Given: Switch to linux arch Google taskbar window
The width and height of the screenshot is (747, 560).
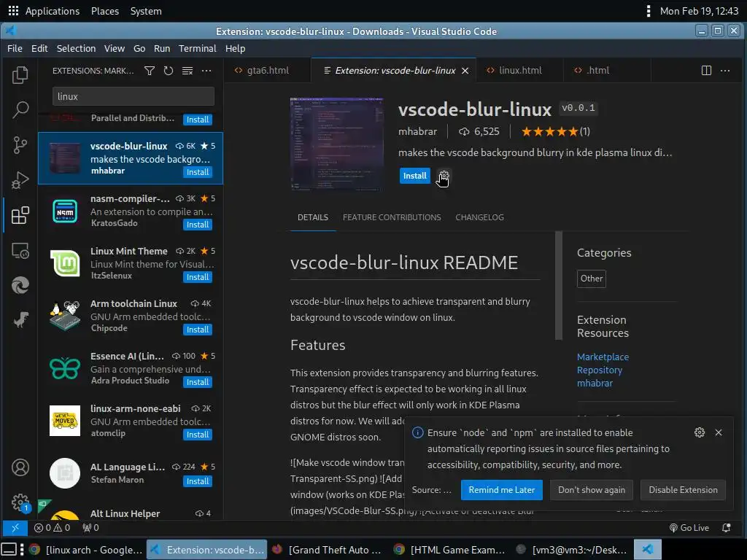Looking at the screenshot, I should 86,550.
